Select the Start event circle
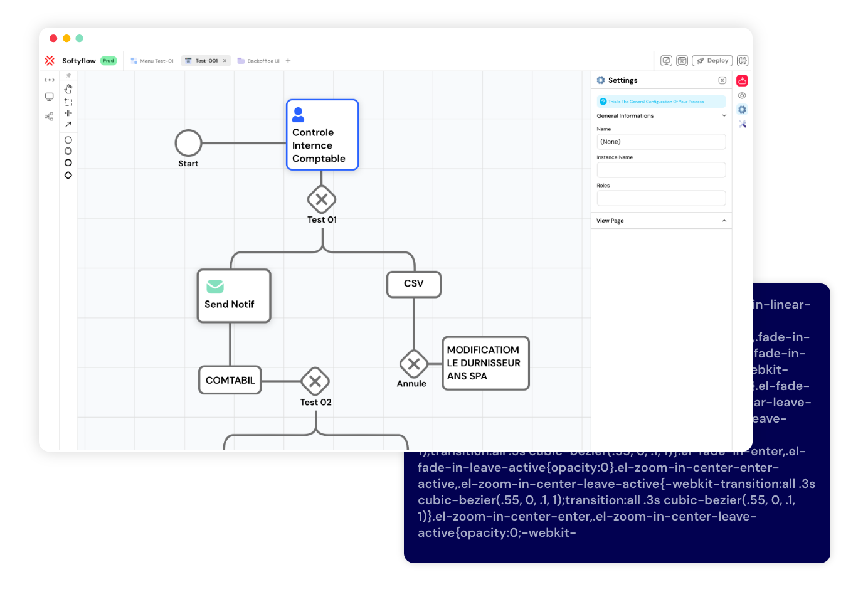Viewport: 868px width, 592px height. click(x=188, y=143)
